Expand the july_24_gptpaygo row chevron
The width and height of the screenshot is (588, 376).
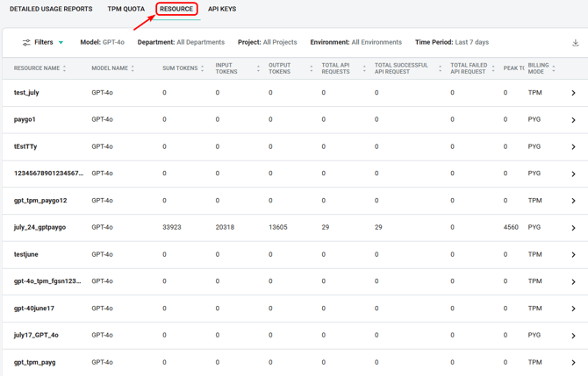[x=573, y=228]
